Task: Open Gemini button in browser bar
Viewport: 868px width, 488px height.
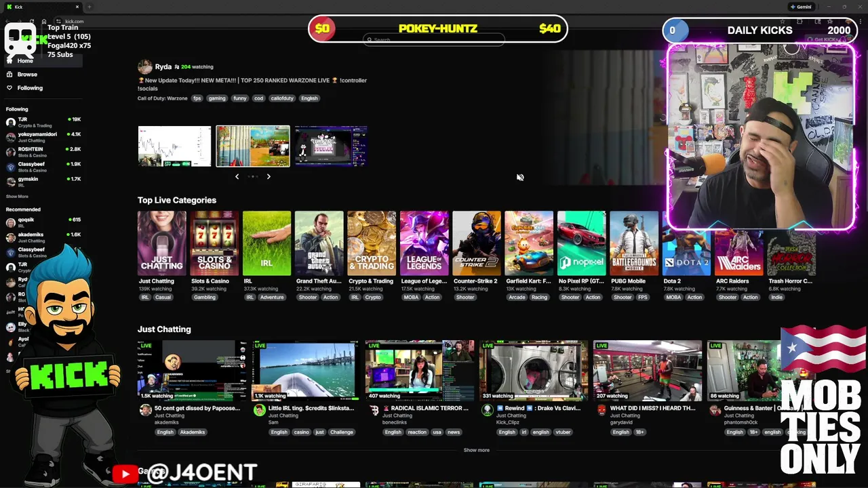Action: tap(801, 7)
